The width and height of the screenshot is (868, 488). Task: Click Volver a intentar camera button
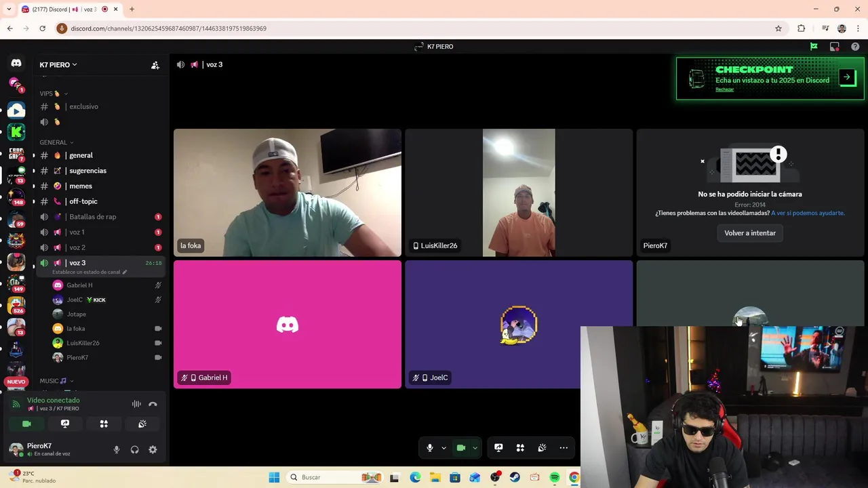click(750, 233)
